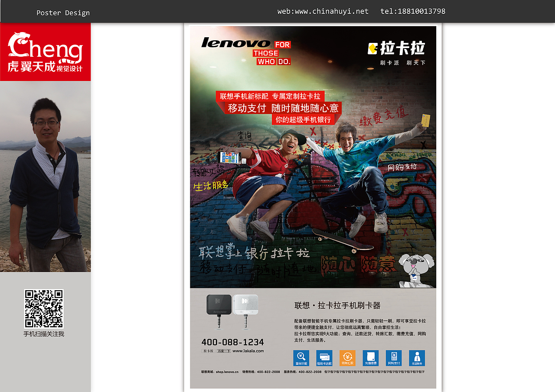This screenshot has width=555, height=392.
Task: Click the QR code image
Action: (44, 309)
